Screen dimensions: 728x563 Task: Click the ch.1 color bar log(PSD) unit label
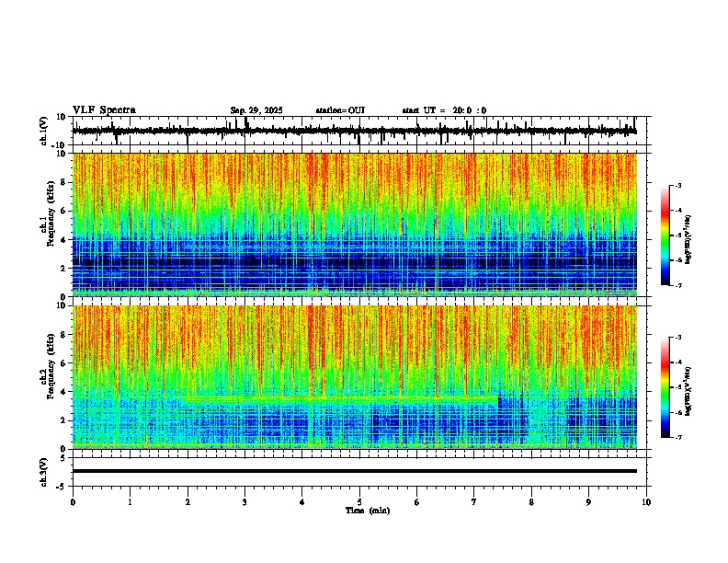click(688, 240)
